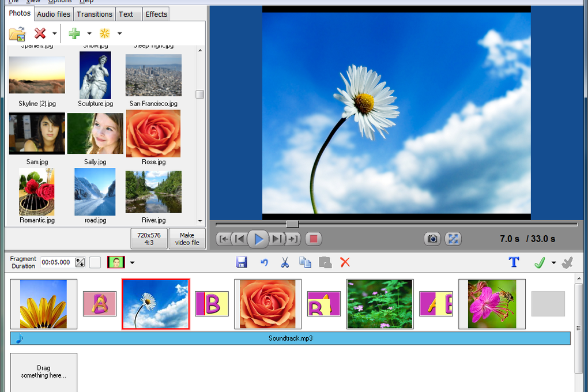This screenshot has width=588, height=392.
Task: Open dropdown next to yellow star icon
Action: point(120,33)
